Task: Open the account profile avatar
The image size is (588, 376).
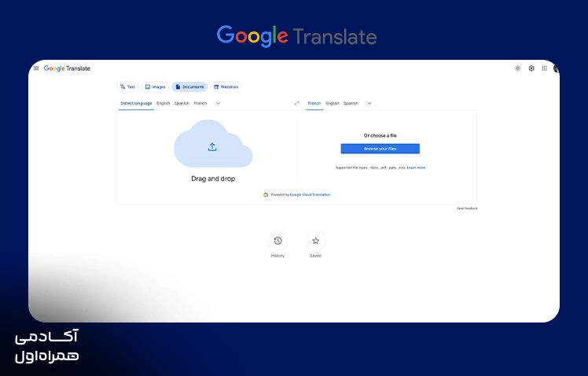Action: click(556, 68)
